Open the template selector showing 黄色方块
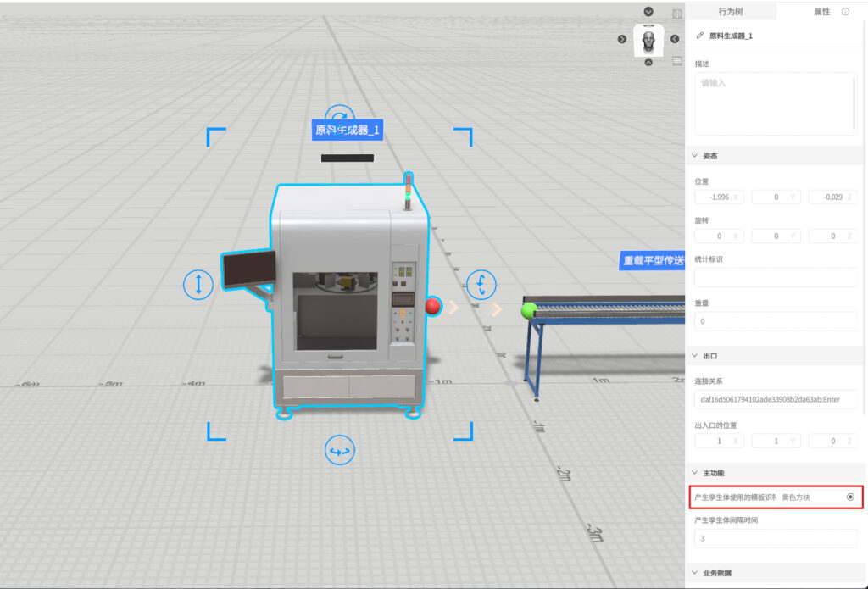 (x=816, y=497)
